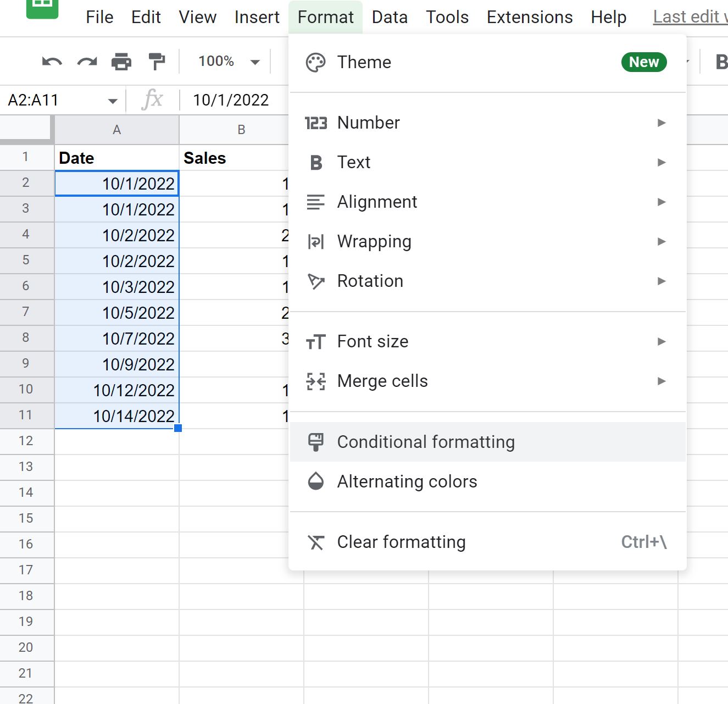Image resolution: width=728 pixels, height=704 pixels.
Task: Click the Conditional formatting paint icon
Action: (316, 441)
